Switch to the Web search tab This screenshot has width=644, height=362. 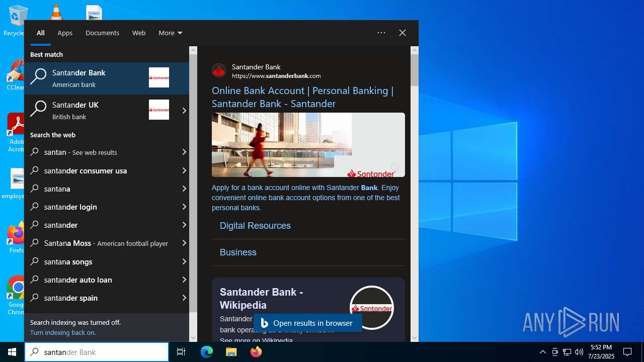point(139,33)
